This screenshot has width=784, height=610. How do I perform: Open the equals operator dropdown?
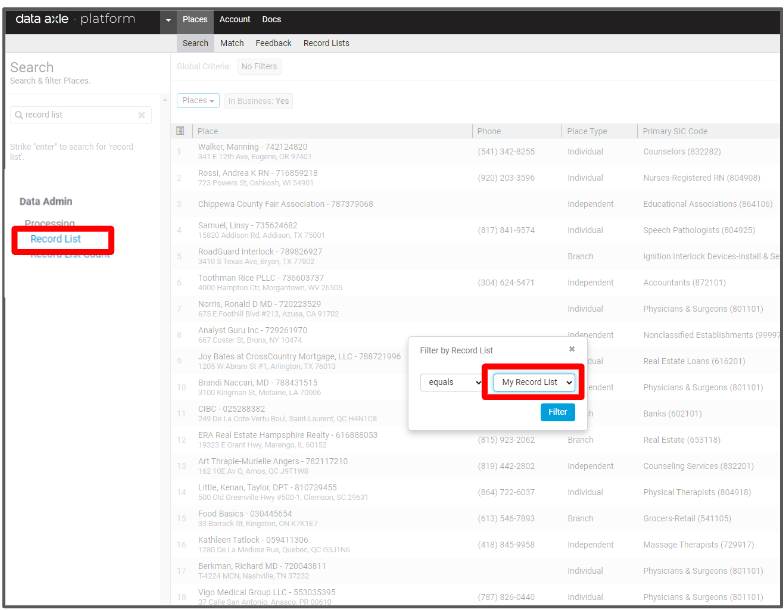(x=451, y=383)
